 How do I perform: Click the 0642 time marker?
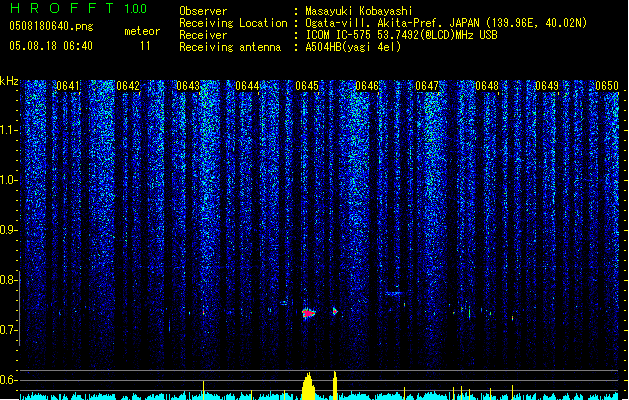tap(128, 86)
